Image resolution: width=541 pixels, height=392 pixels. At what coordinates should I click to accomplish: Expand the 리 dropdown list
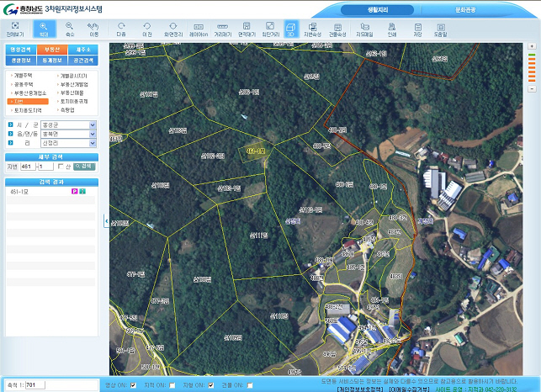(x=92, y=144)
